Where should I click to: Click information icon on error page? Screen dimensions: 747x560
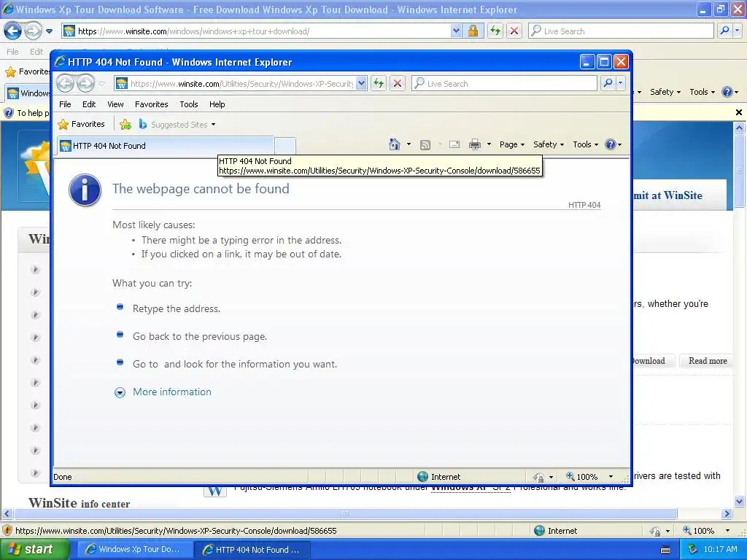(x=85, y=190)
